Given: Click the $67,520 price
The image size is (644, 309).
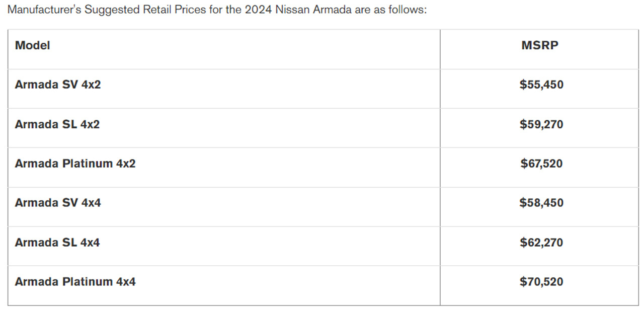Looking at the screenshot, I should coord(541,164).
